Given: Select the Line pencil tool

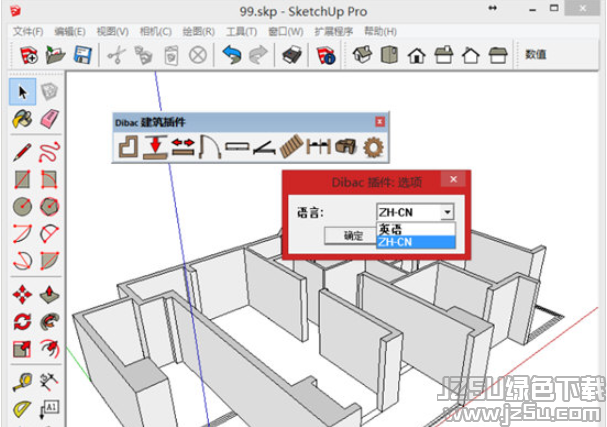Looking at the screenshot, I should pyautogui.click(x=22, y=152).
